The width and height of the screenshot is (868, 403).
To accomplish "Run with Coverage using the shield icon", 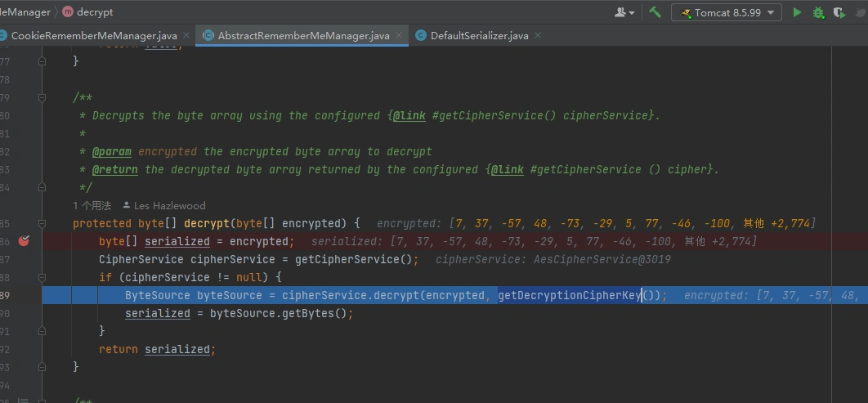I will [x=839, y=12].
